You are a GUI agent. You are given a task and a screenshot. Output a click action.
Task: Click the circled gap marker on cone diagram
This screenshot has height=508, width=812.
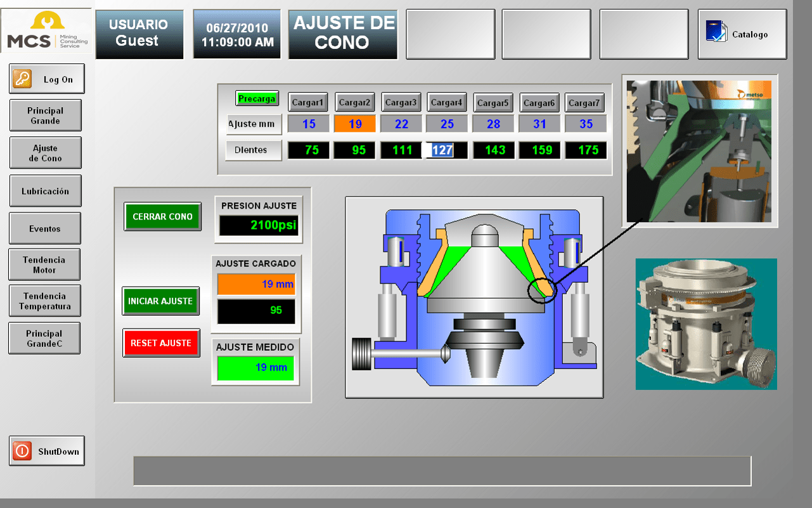pyautogui.click(x=542, y=290)
